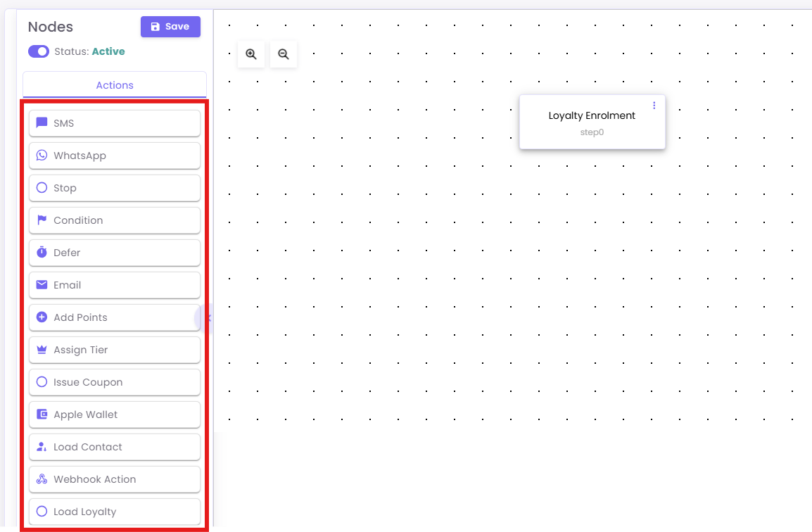Screen dimensions: 812x532
Task: Click the Email envelope icon
Action: tap(42, 285)
